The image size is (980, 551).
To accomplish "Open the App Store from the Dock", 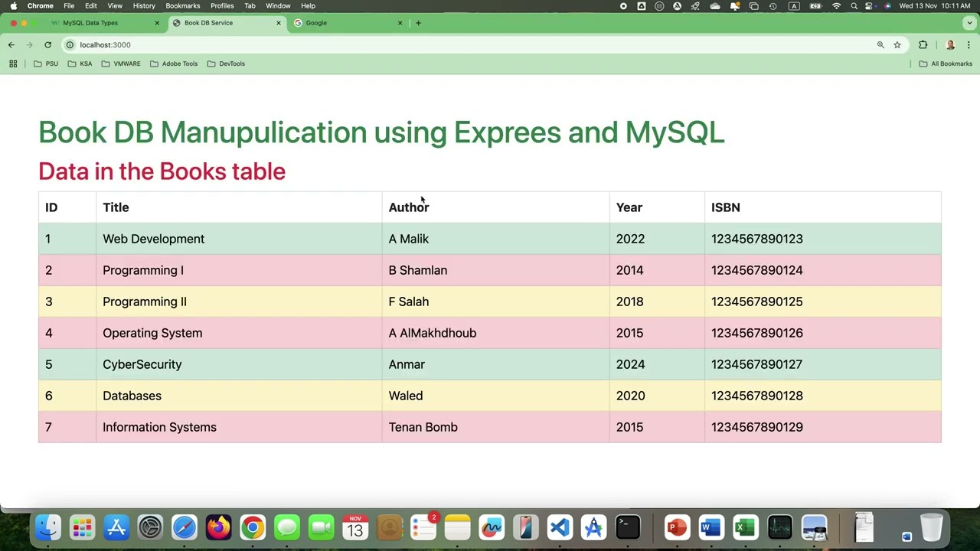I will (116, 527).
